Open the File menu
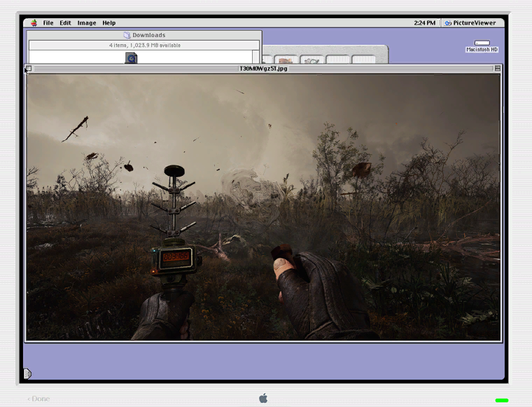Image resolution: width=532 pixels, height=407 pixels. pos(48,22)
